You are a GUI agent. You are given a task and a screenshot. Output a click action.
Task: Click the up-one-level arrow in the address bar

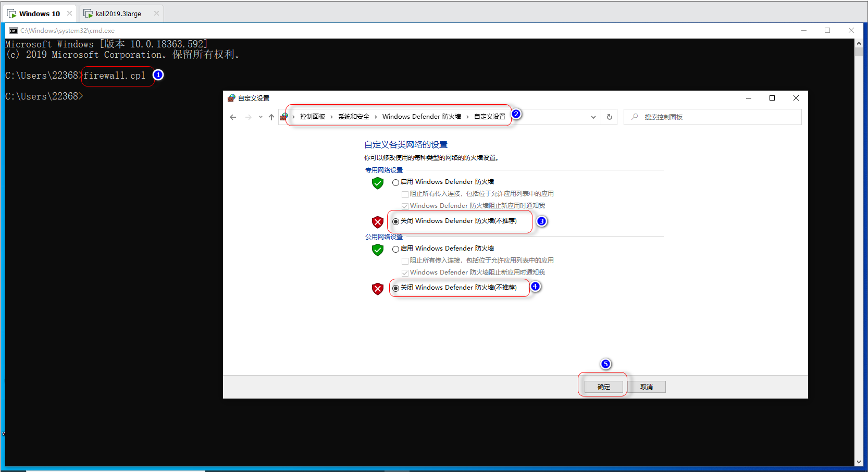tap(271, 117)
